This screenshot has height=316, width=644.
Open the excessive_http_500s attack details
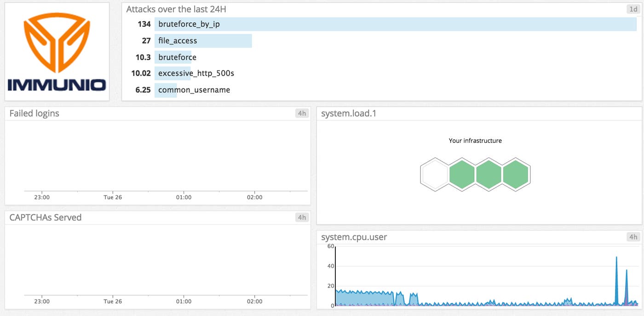pos(195,73)
